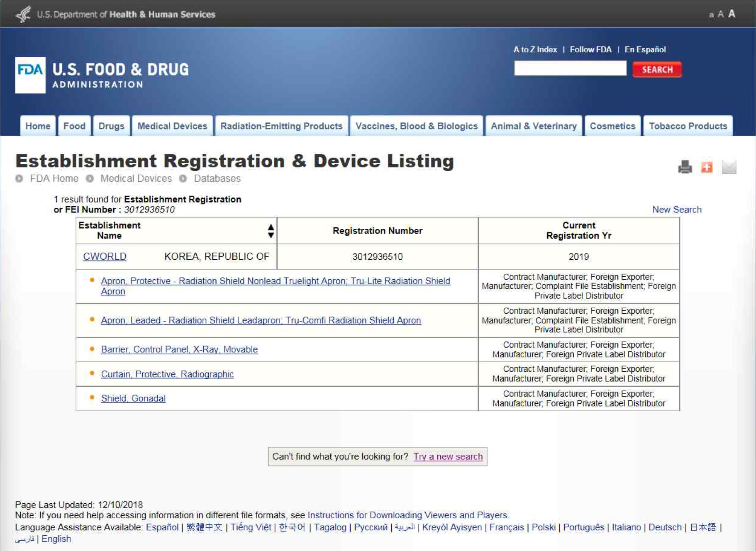Screen dimensions: 756x551
Task: Select Tagalog language link
Action: click(330, 527)
